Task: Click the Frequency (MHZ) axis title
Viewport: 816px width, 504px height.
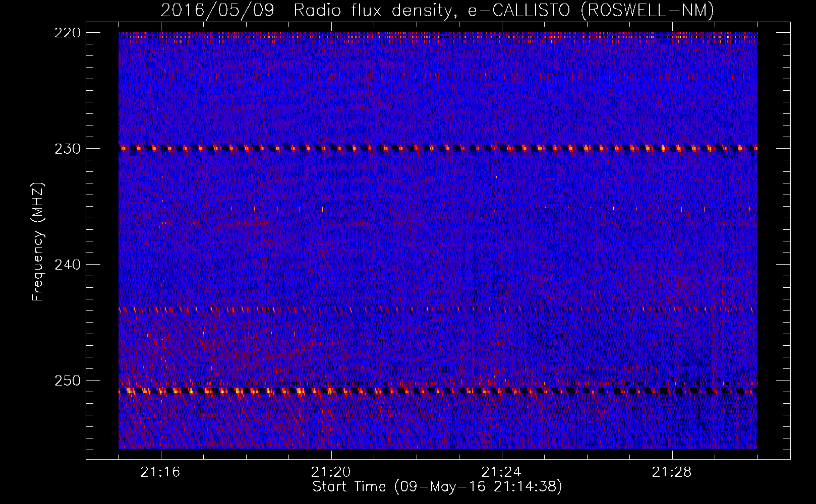Action: [x=38, y=242]
